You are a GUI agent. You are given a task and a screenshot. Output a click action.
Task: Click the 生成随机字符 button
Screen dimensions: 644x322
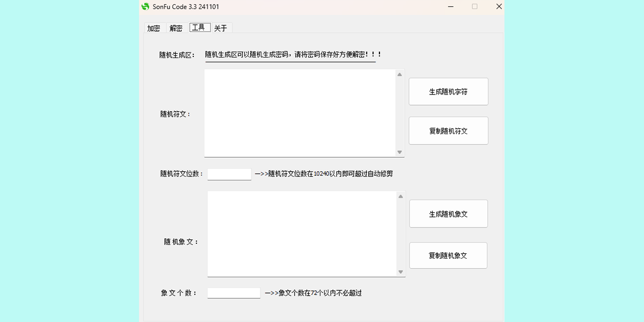pyautogui.click(x=448, y=91)
